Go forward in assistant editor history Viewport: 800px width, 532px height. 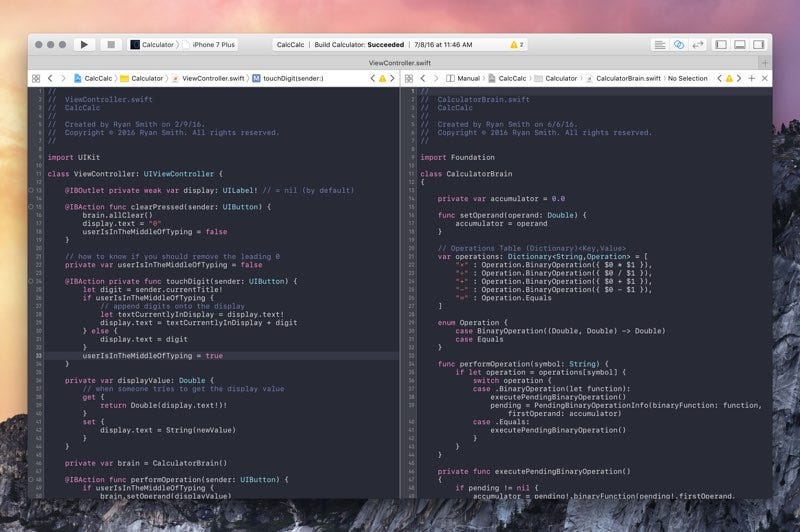pyautogui.click(x=436, y=79)
